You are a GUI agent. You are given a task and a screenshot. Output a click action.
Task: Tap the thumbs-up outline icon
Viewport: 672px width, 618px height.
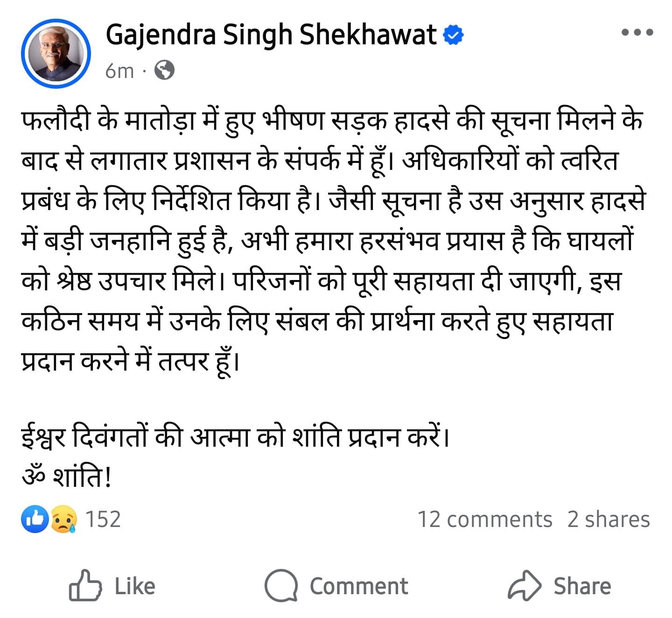click(x=85, y=586)
